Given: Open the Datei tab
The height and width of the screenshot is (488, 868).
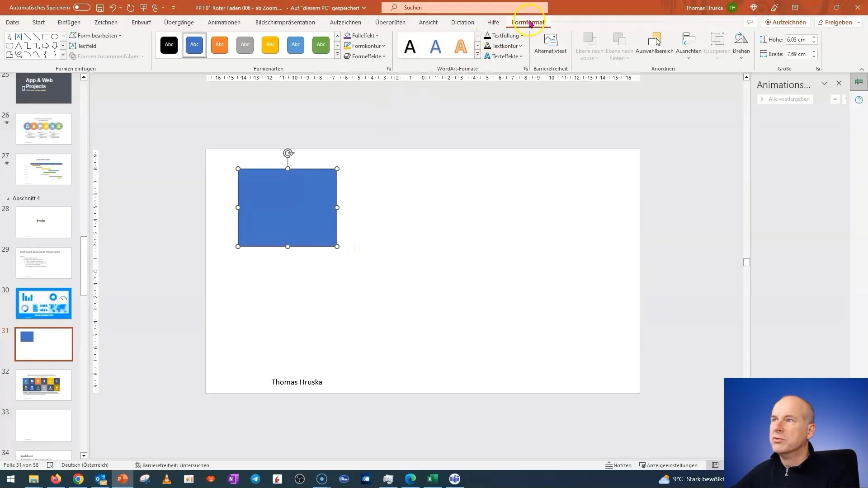Looking at the screenshot, I should [x=13, y=22].
